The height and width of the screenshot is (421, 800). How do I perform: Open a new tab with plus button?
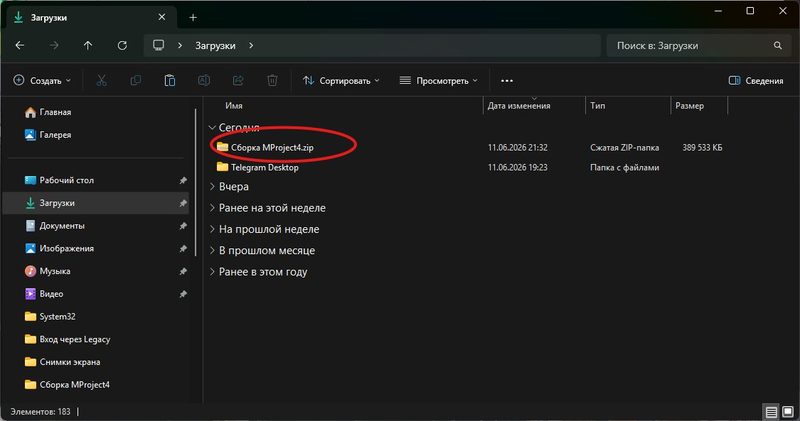point(193,17)
